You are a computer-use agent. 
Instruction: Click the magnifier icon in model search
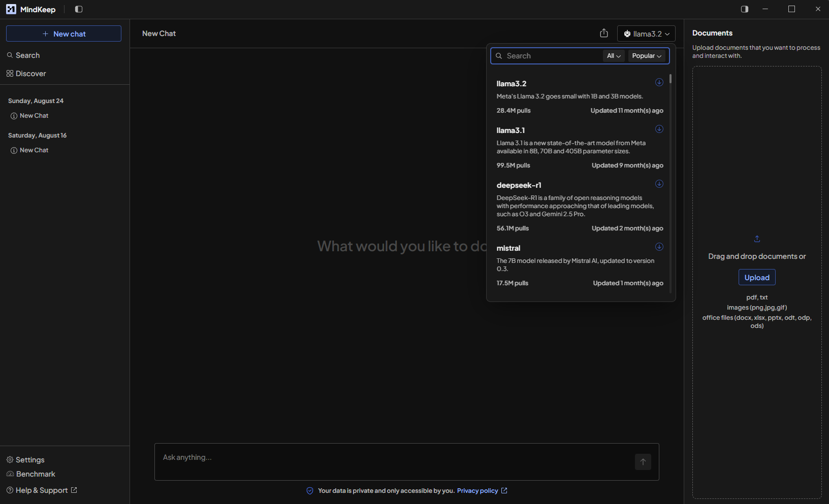coord(499,56)
